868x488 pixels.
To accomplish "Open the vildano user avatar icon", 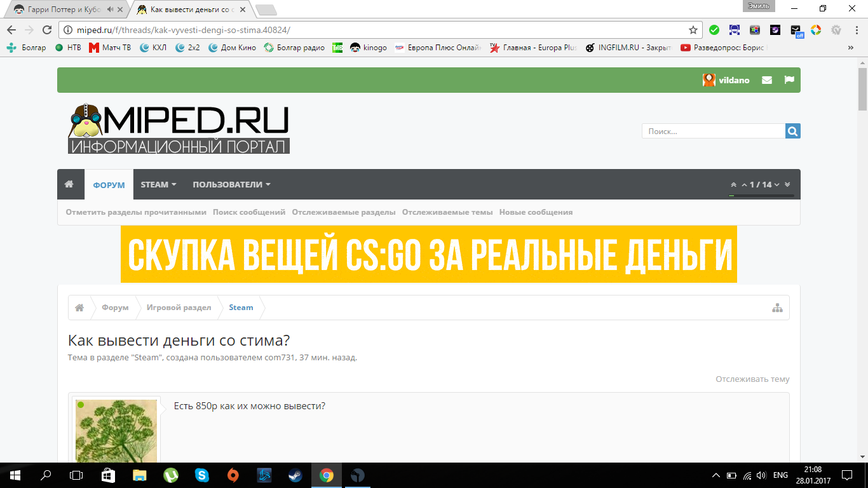I will [x=709, y=80].
